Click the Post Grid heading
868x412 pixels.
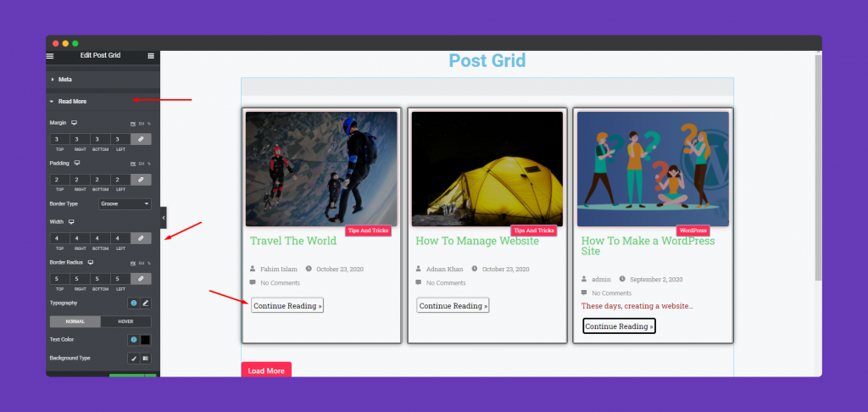[487, 60]
